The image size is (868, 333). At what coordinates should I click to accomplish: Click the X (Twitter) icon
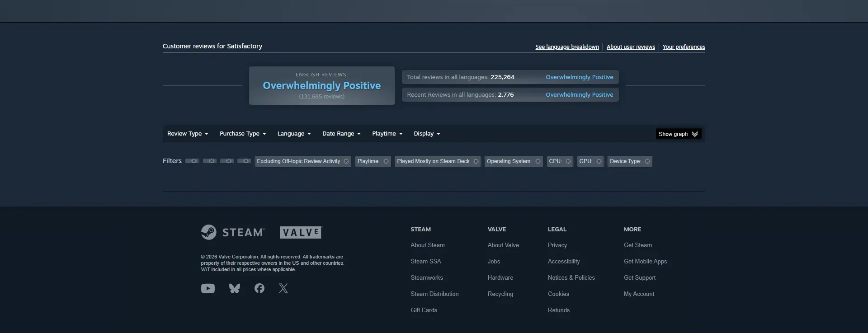coord(283,288)
